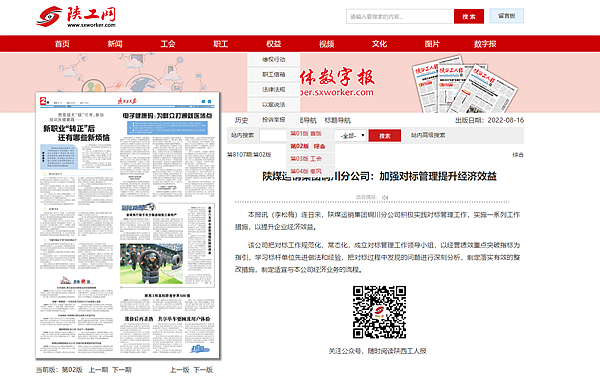Open the 工会 navigation item
This screenshot has width=600, height=376.
(168, 44)
